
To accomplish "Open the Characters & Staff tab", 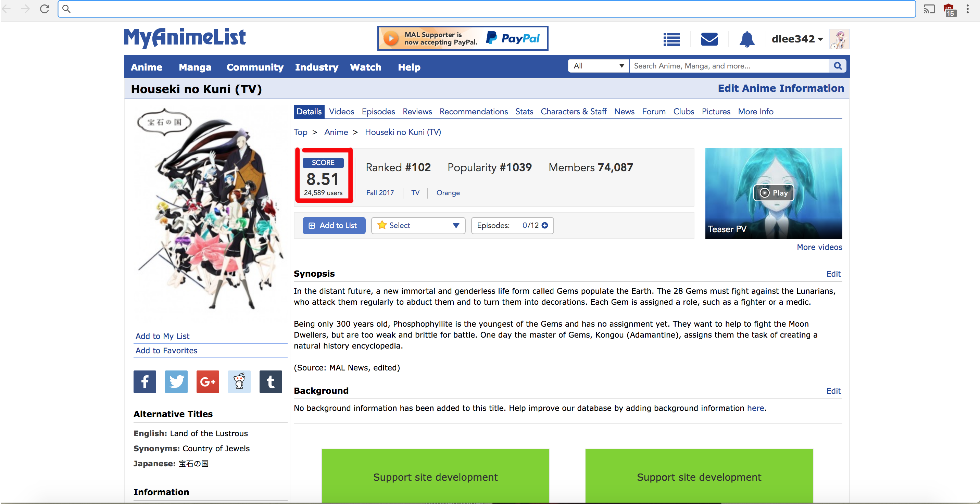I will pos(573,112).
